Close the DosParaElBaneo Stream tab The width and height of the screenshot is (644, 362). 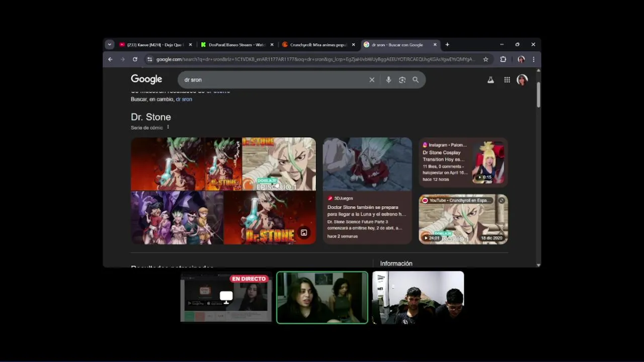(x=272, y=45)
